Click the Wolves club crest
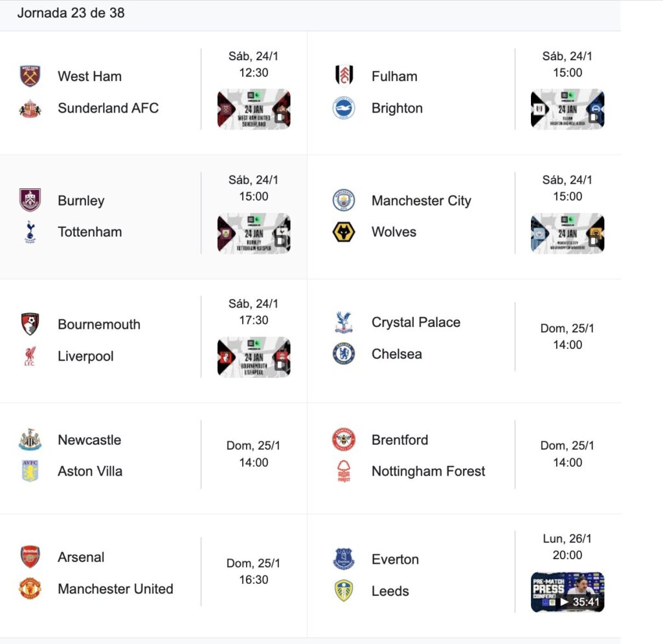The width and height of the screenshot is (663, 644). pyautogui.click(x=344, y=232)
